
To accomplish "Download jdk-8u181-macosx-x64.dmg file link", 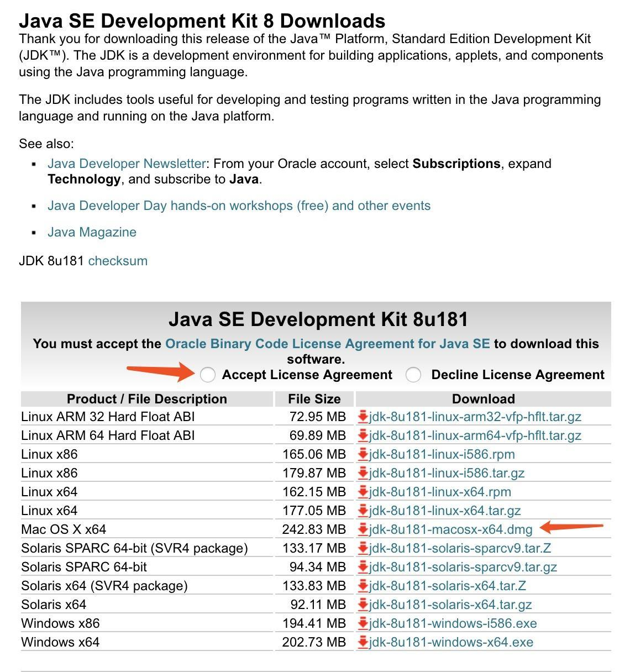I will 450,529.
